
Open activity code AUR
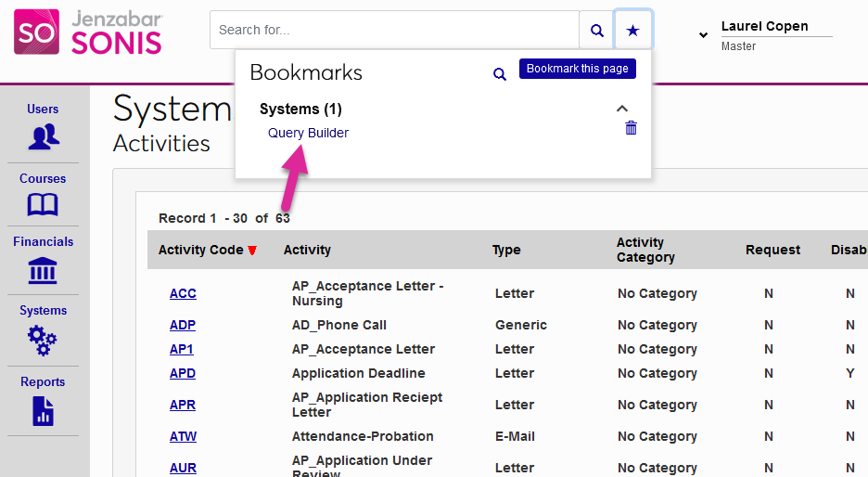click(184, 468)
